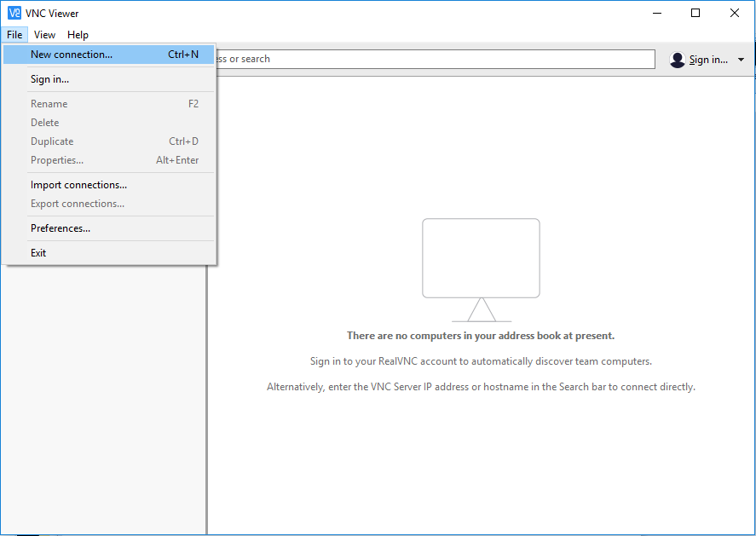
Task: Click the user avatar icon beside Sign in
Action: coord(677,60)
